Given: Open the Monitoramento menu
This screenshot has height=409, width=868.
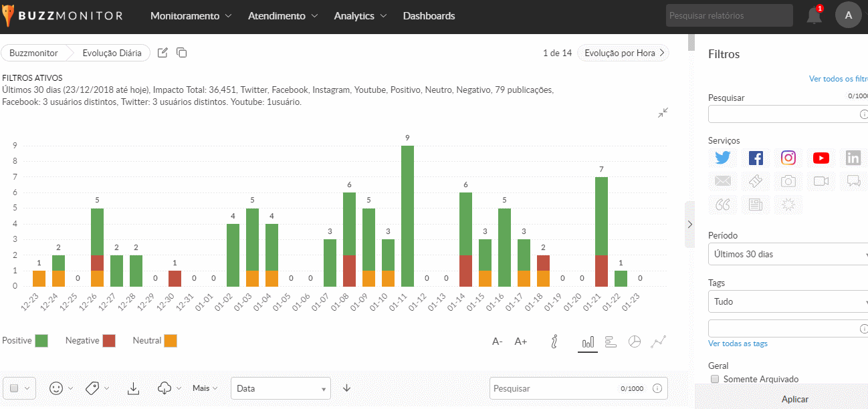Looking at the screenshot, I should coord(191,16).
